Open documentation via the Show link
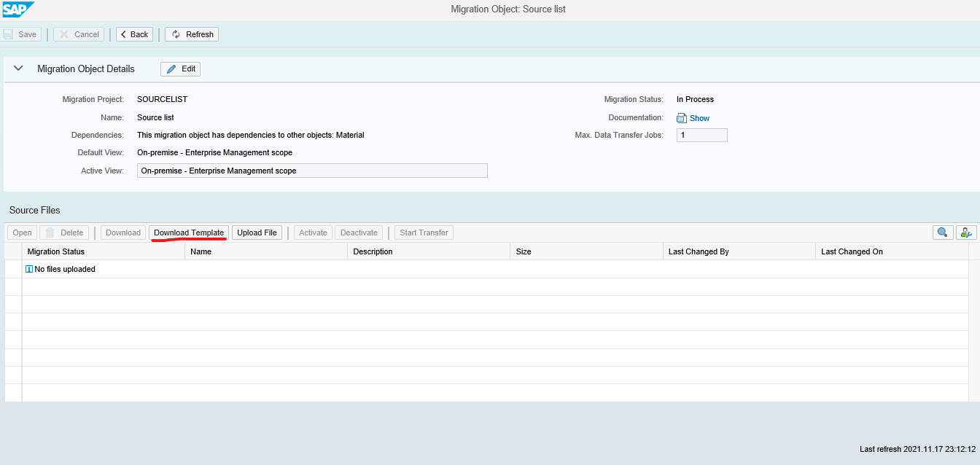 pos(698,117)
